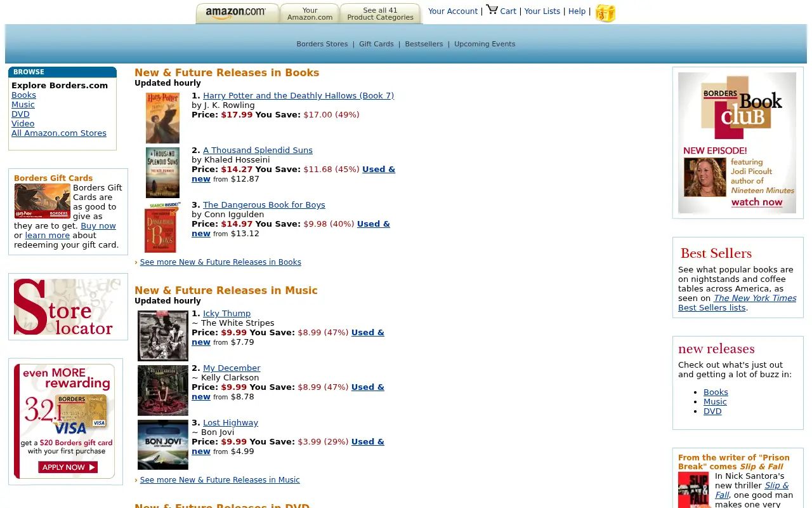
Task: Open Lost Highway title link
Action: (230, 423)
